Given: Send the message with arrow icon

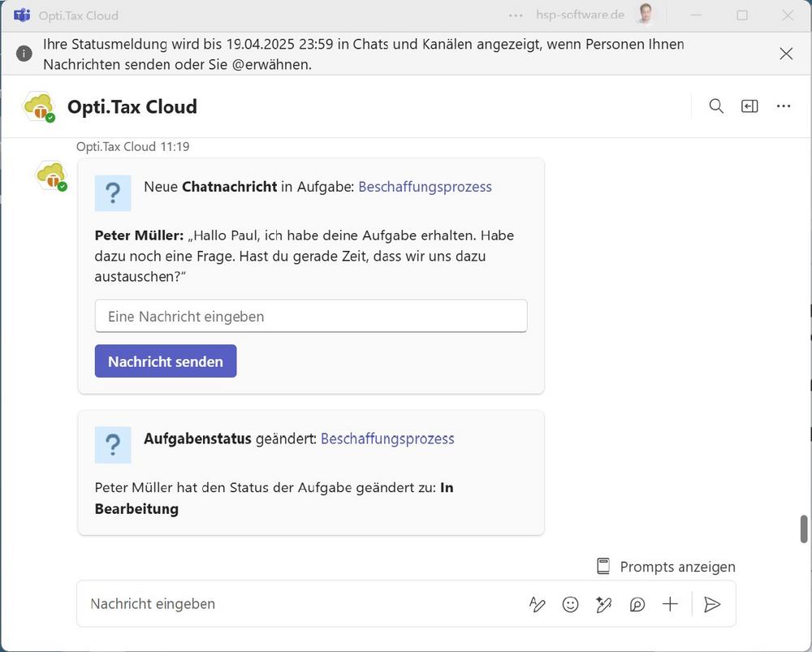Looking at the screenshot, I should (712, 604).
